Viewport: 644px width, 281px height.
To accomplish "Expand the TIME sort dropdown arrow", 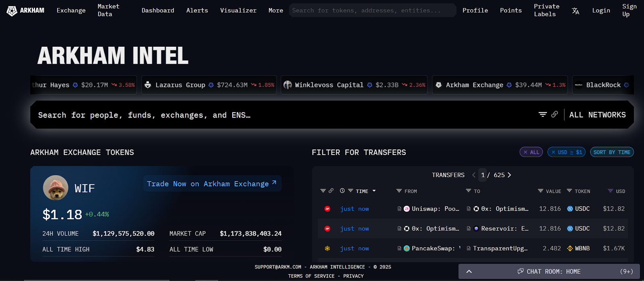I will pos(374,191).
